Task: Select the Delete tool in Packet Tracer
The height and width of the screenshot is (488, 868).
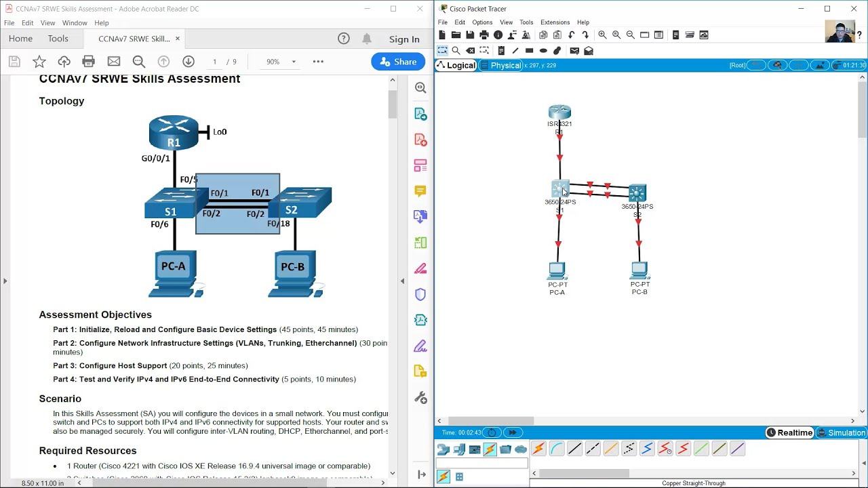Action: [470, 51]
